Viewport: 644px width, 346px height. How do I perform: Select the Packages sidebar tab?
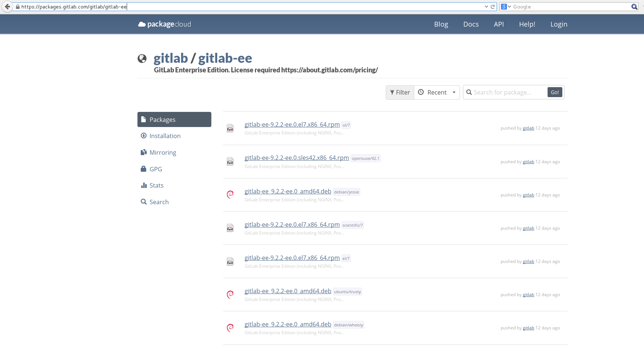click(174, 120)
